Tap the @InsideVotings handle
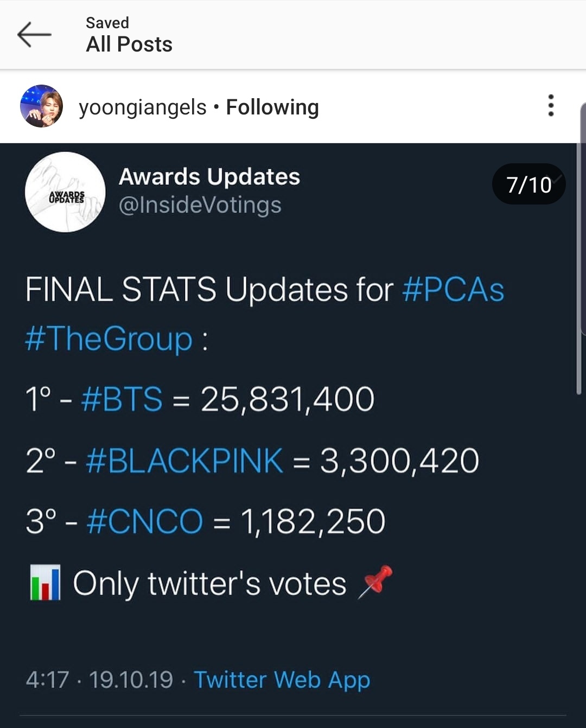The height and width of the screenshot is (728, 586). pyautogui.click(x=200, y=205)
